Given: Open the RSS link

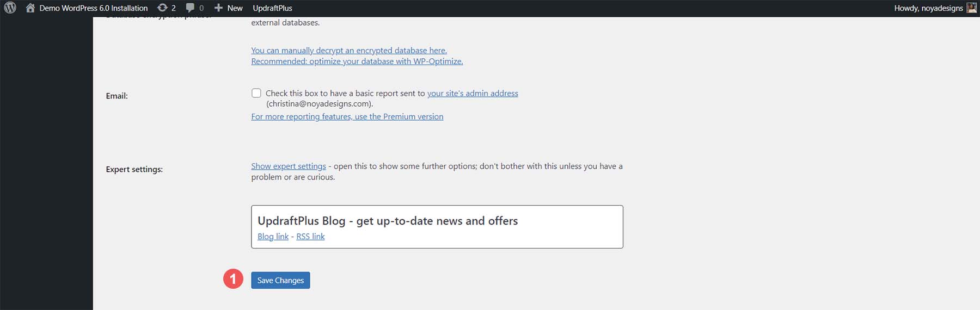Looking at the screenshot, I should (310, 237).
